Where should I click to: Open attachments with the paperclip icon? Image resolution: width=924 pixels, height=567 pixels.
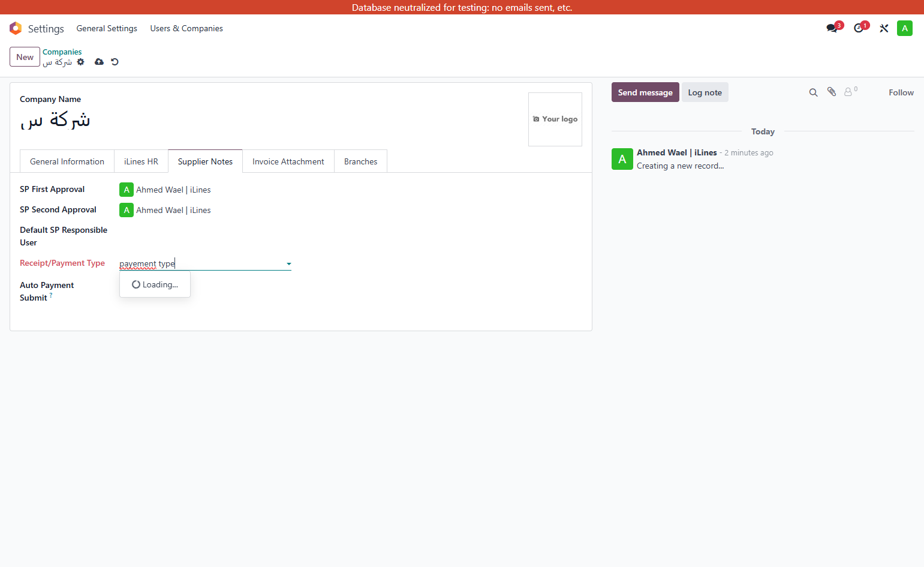coord(832,92)
